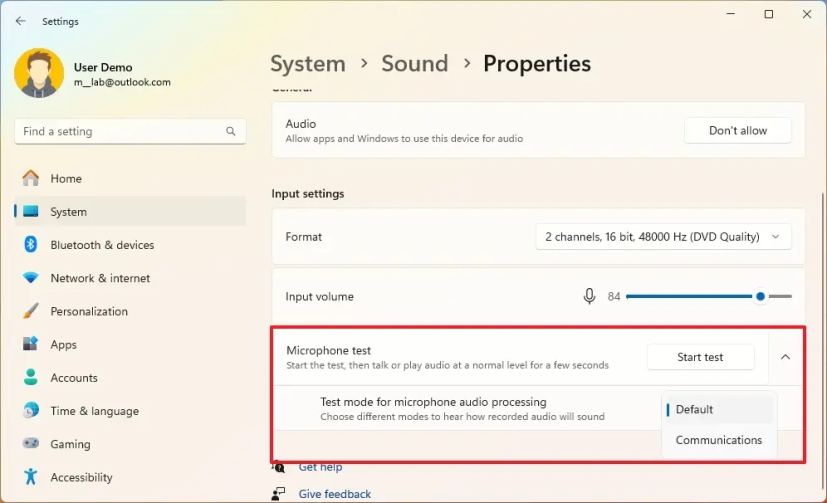Choose the Communications test mode option
The width and height of the screenshot is (827, 503).
pyautogui.click(x=718, y=440)
